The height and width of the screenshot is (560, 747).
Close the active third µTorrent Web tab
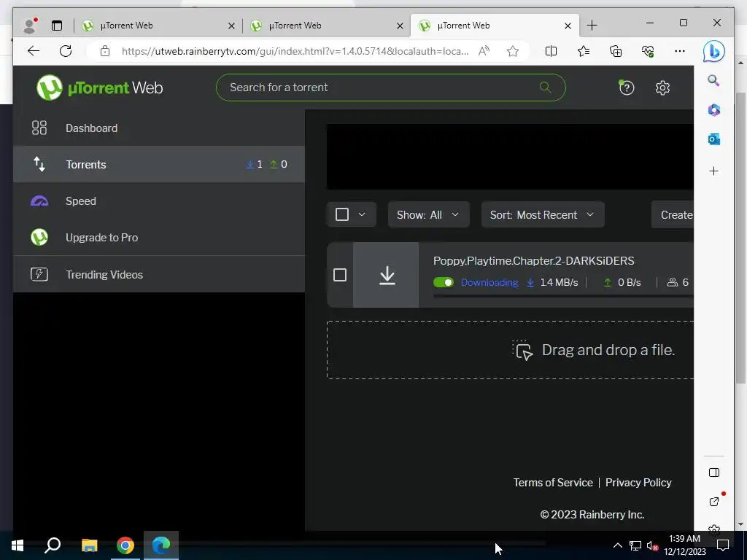tap(568, 26)
